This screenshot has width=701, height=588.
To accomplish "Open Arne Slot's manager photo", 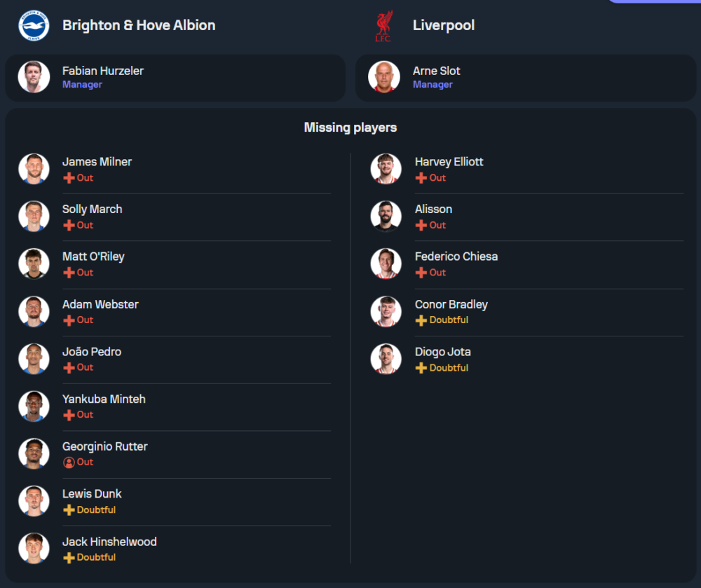I will click(384, 77).
